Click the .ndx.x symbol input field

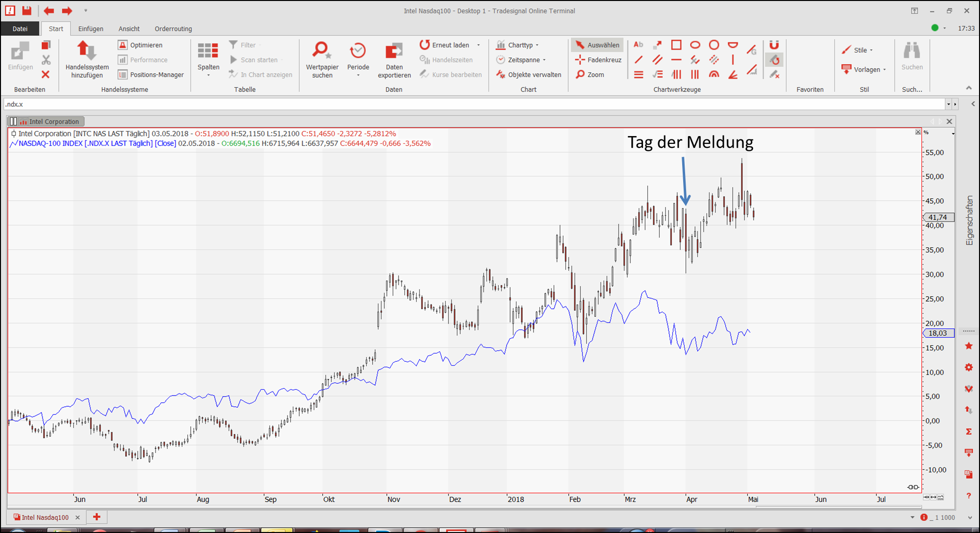[x=469, y=104]
